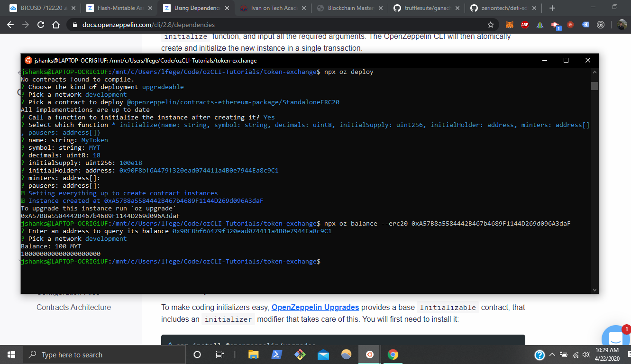631x364 pixels.
Task: Open the red pickaxe extension icon
Action: pos(570,25)
